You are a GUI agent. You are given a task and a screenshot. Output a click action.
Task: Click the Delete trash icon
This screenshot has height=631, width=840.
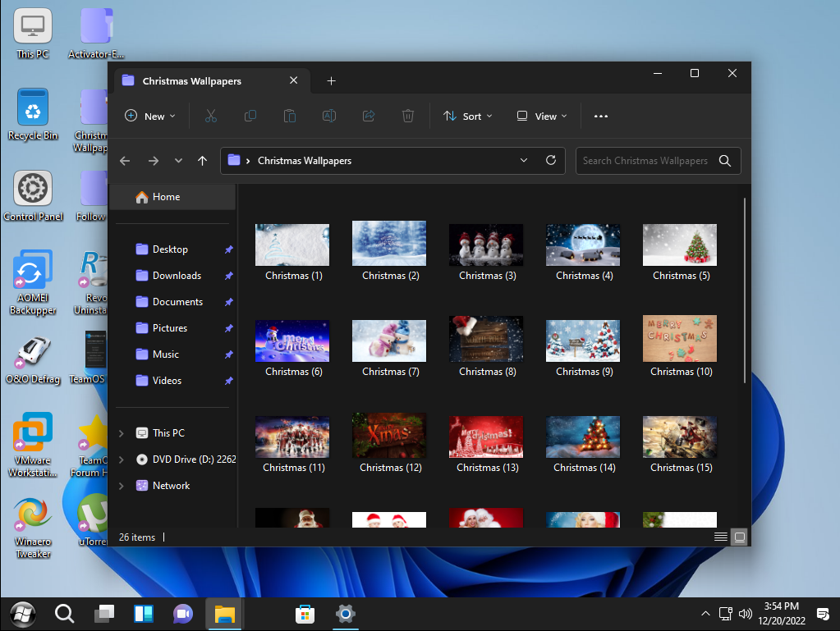(x=408, y=117)
